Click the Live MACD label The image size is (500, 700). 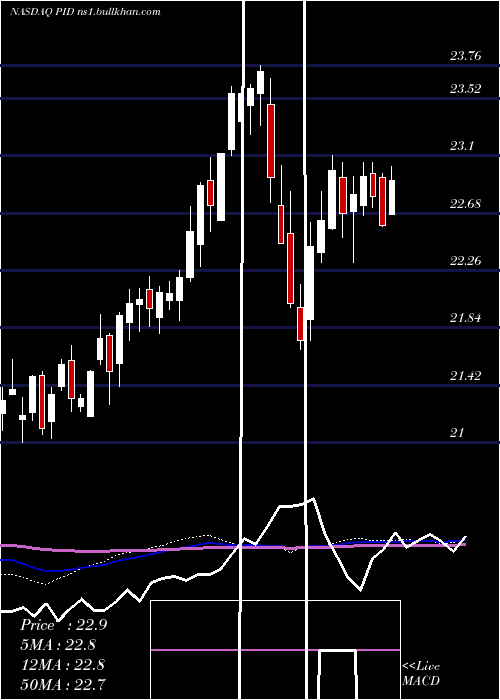pos(421,674)
